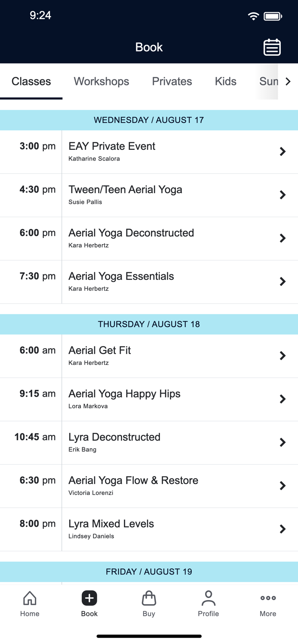298x644 pixels.
Task: Switch to the Privates tab
Action: click(x=172, y=81)
